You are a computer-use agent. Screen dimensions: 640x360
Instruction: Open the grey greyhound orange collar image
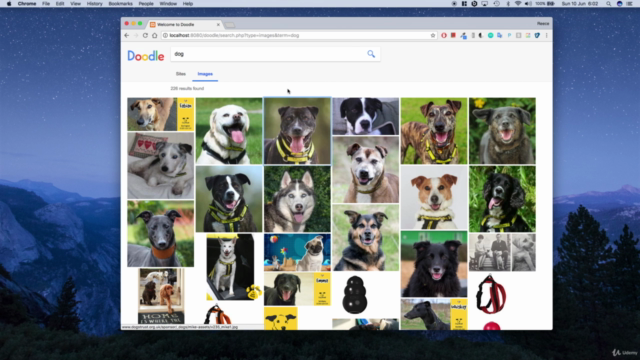pos(160,233)
